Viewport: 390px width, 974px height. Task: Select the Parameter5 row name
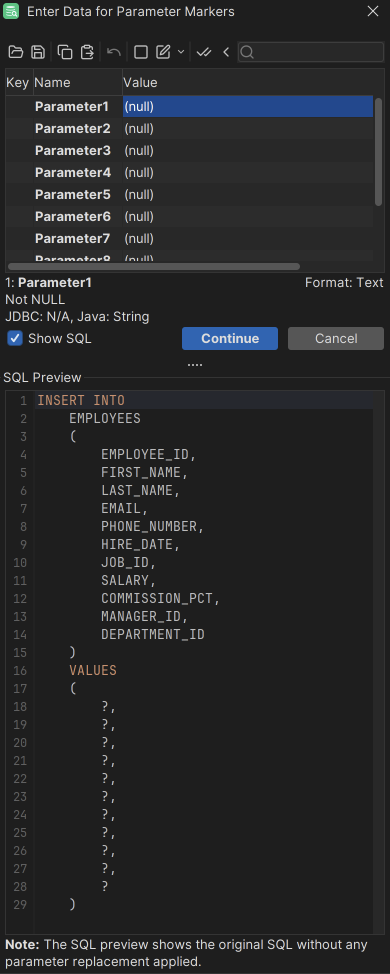click(x=73, y=194)
